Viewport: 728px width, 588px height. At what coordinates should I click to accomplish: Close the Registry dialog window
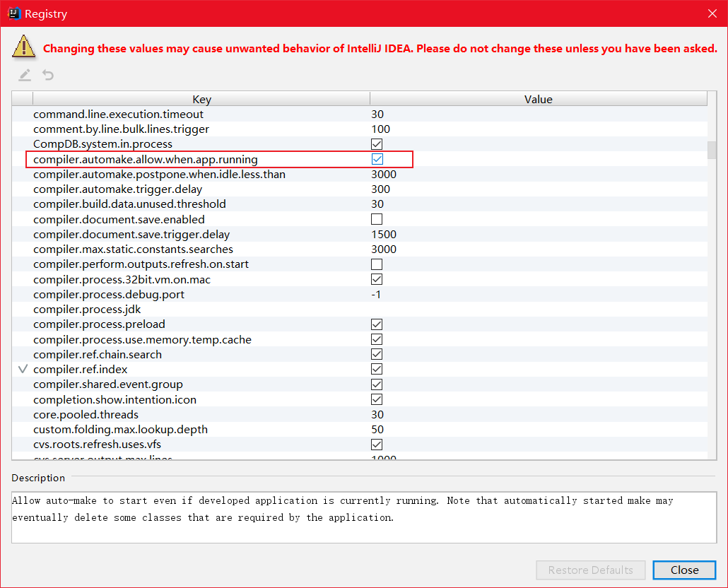[712, 13]
